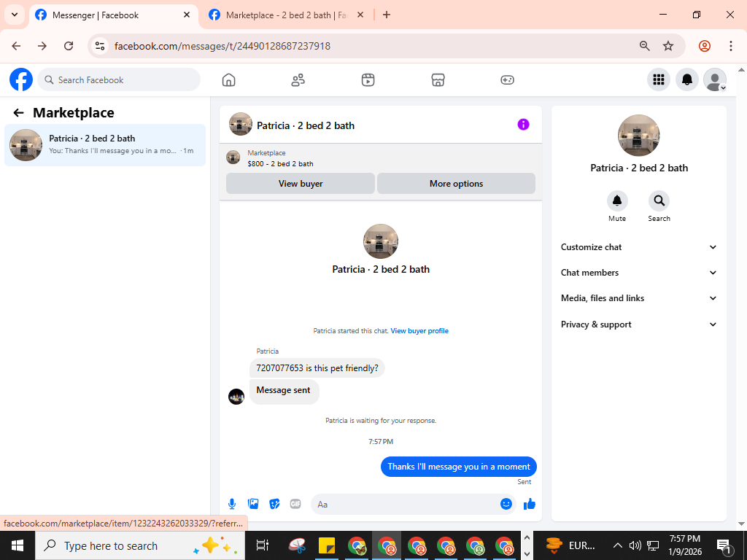The width and height of the screenshot is (747, 560).
Task: Open Facebook notifications bell
Action: click(x=687, y=79)
